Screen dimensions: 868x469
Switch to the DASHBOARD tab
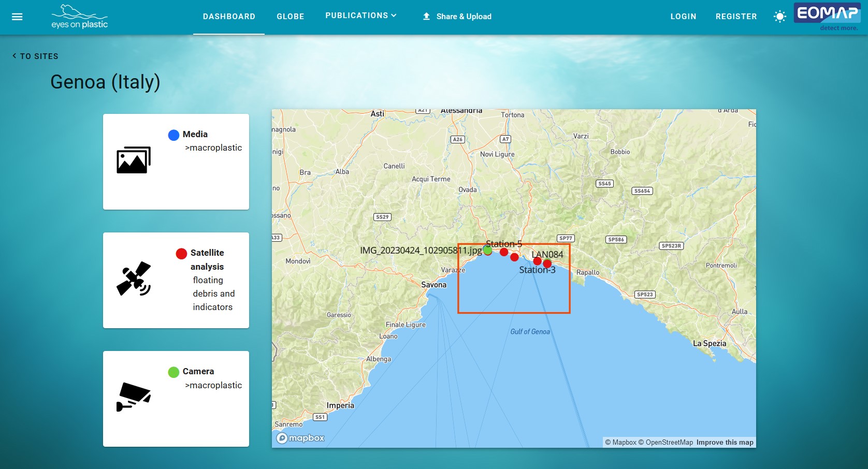tap(229, 16)
